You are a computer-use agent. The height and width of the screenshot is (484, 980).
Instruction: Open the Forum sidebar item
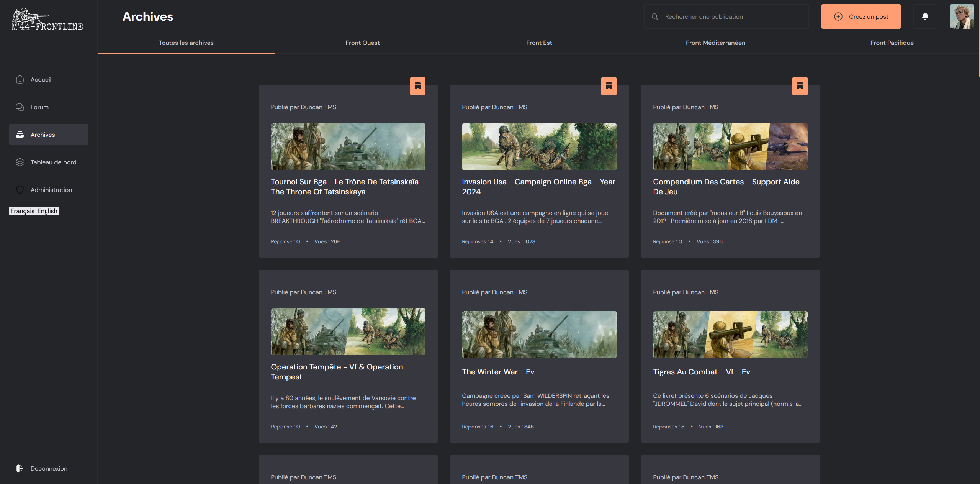tap(39, 107)
